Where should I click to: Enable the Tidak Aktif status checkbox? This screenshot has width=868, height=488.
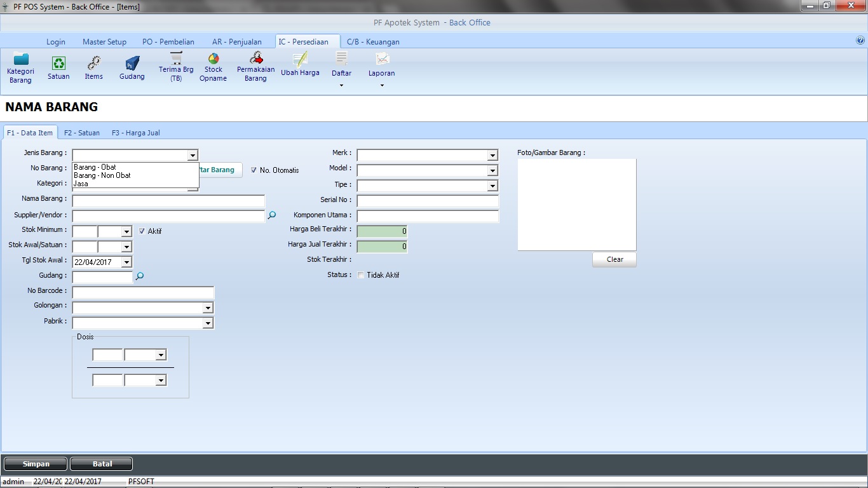tap(361, 275)
